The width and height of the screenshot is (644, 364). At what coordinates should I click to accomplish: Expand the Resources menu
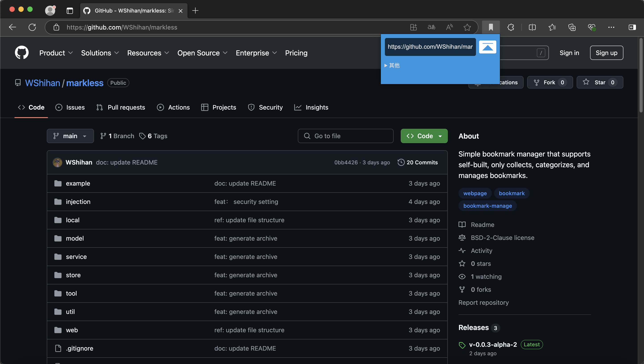pyautogui.click(x=148, y=53)
